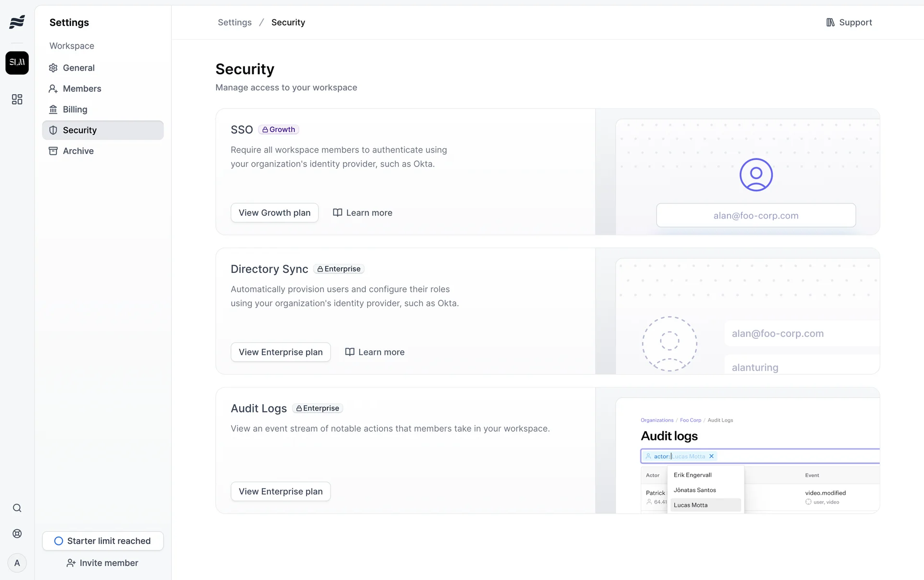Open the dashboard grid icon in left rail
Screen dimensions: 924x580
tap(17, 99)
